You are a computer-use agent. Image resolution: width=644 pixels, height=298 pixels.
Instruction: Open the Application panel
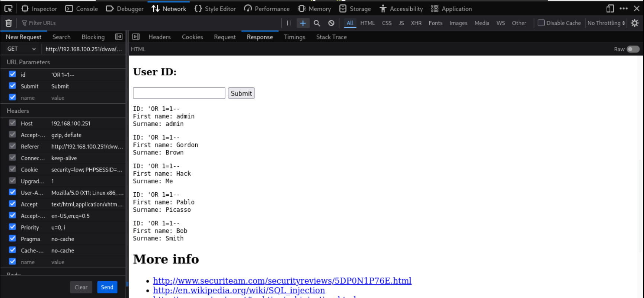click(x=451, y=9)
